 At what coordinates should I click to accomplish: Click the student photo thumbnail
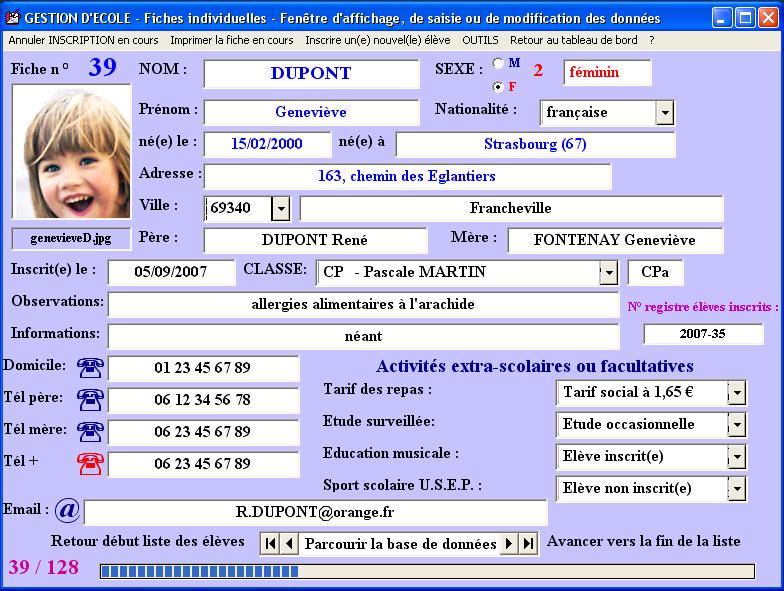click(x=72, y=152)
